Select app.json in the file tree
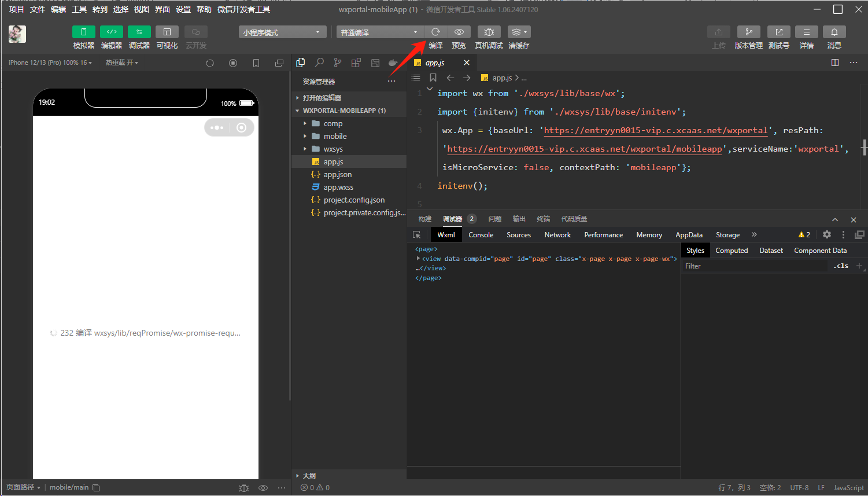Image resolution: width=868 pixels, height=496 pixels. click(x=349, y=174)
